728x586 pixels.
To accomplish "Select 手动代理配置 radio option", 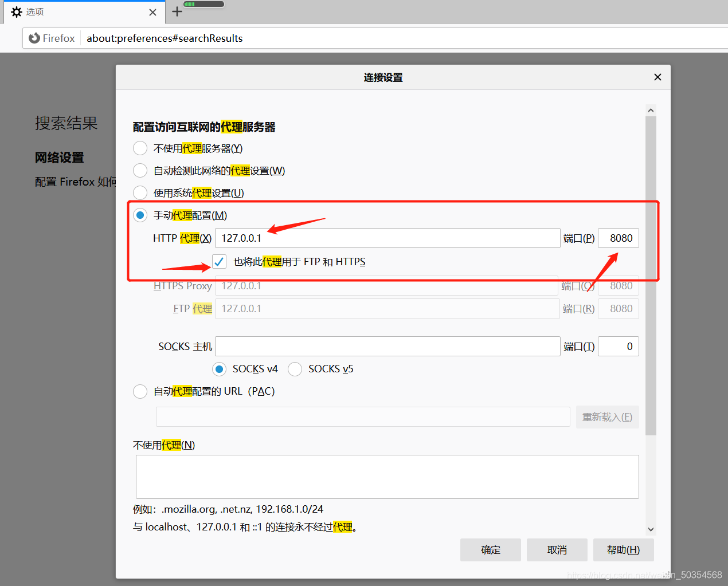I will (140, 215).
